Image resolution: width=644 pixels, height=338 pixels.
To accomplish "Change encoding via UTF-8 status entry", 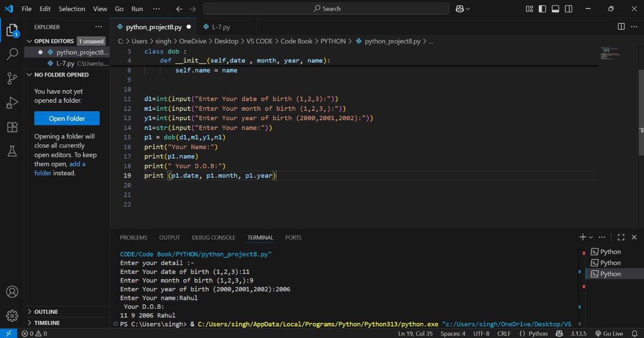I will [x=481, y=333].
